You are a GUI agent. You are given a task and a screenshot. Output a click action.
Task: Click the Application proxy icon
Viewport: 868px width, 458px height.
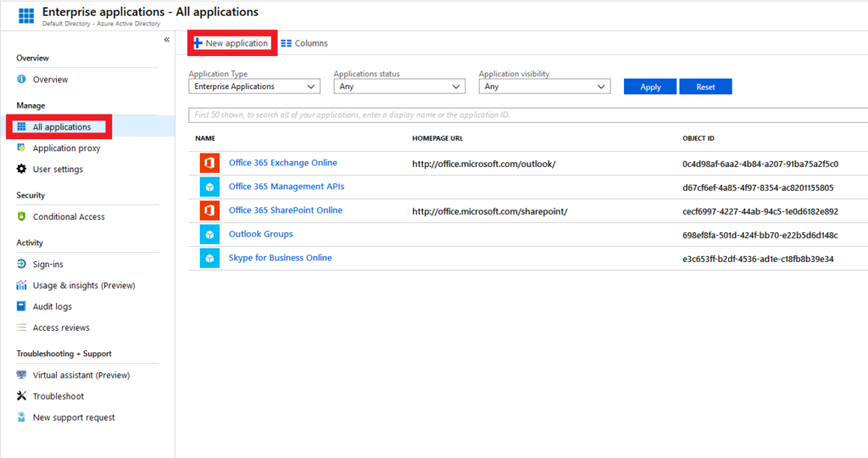point(21,148)
